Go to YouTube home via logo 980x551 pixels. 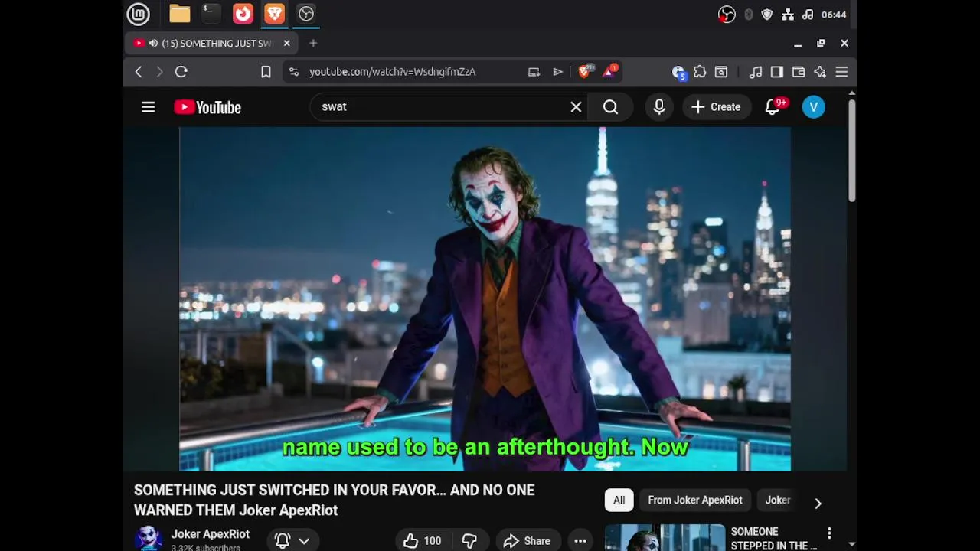point(207,107)
